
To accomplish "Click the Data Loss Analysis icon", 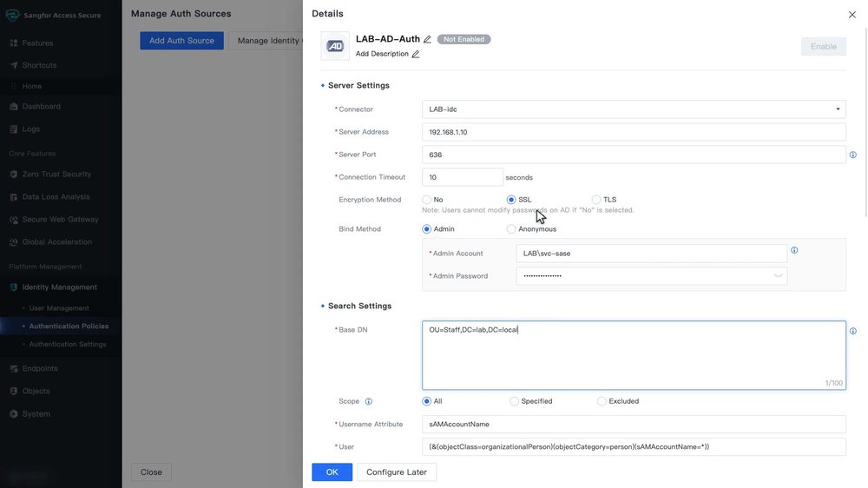I will tap(14, 196).
